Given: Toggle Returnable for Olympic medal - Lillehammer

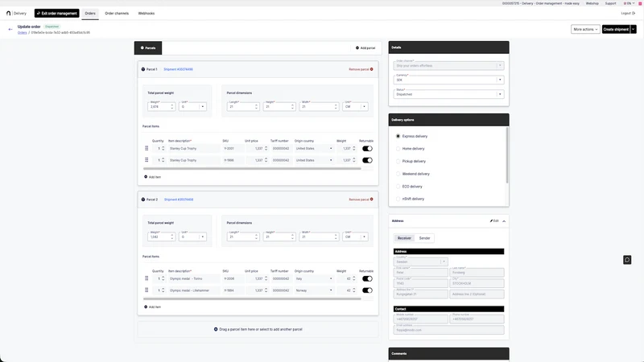Looking at the screenshot, I should [367, 290].
